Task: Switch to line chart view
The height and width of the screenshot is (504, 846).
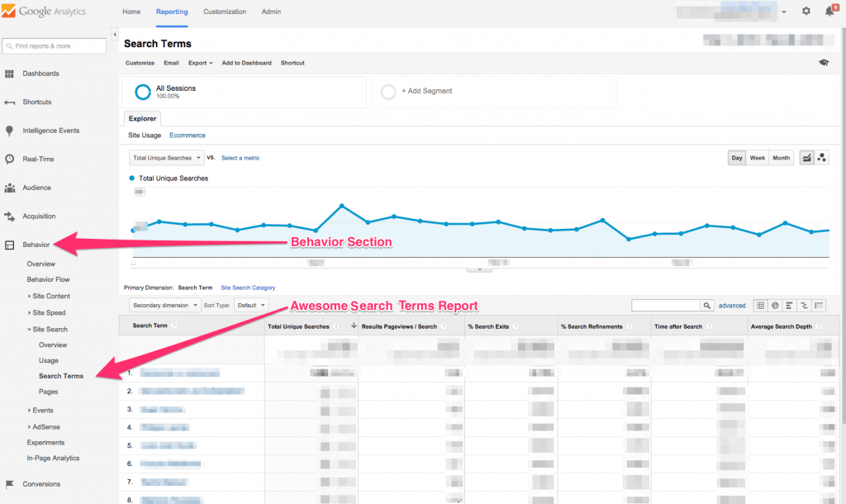Action: [806, 158]
